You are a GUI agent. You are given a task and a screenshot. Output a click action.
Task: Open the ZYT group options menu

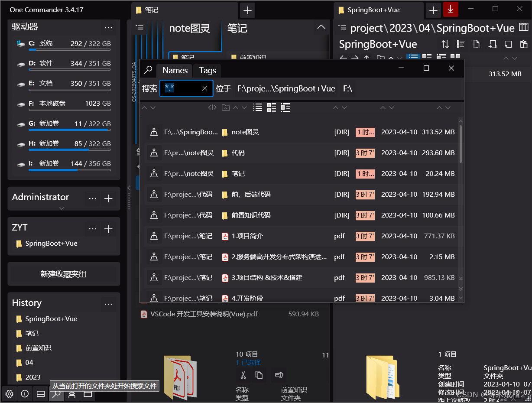click(93, 228)
